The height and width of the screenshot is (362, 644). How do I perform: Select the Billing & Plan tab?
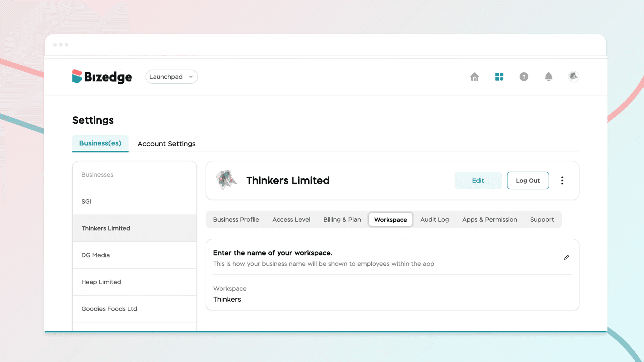342,220
